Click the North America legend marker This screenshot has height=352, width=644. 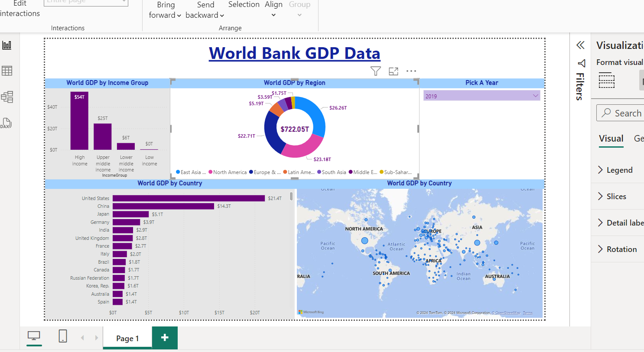[x=211, y=172]
